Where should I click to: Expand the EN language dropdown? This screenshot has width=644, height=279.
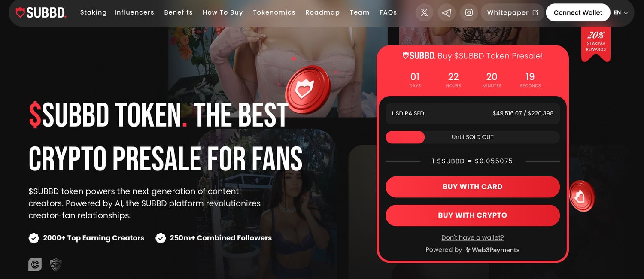621,12
